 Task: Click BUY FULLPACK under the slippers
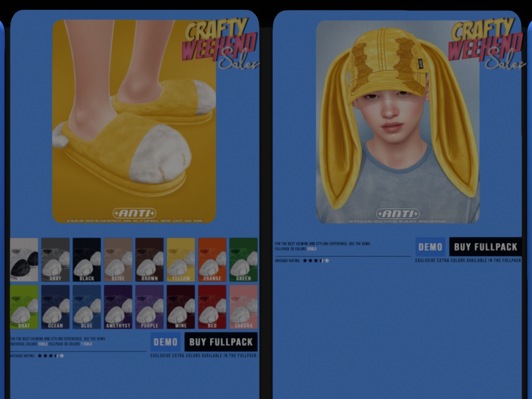[x=221, y=342]
